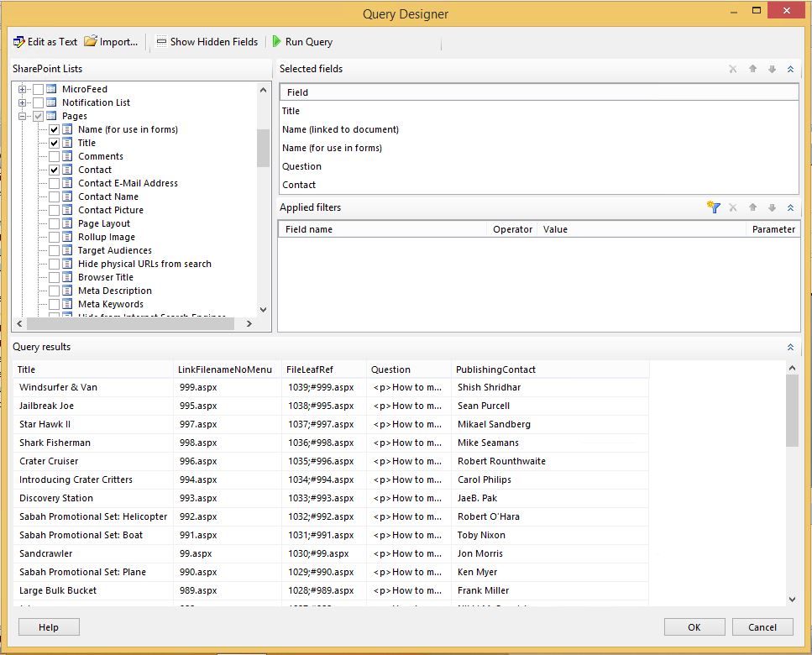Select Title row in Selected fields
812x655 pixels.
[x=538, y=111]
